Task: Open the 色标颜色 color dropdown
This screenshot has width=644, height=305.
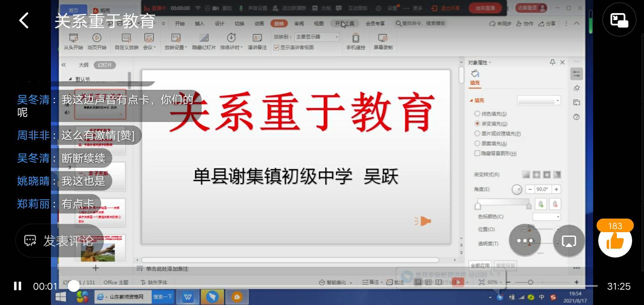Action: (x=547, y=216)
